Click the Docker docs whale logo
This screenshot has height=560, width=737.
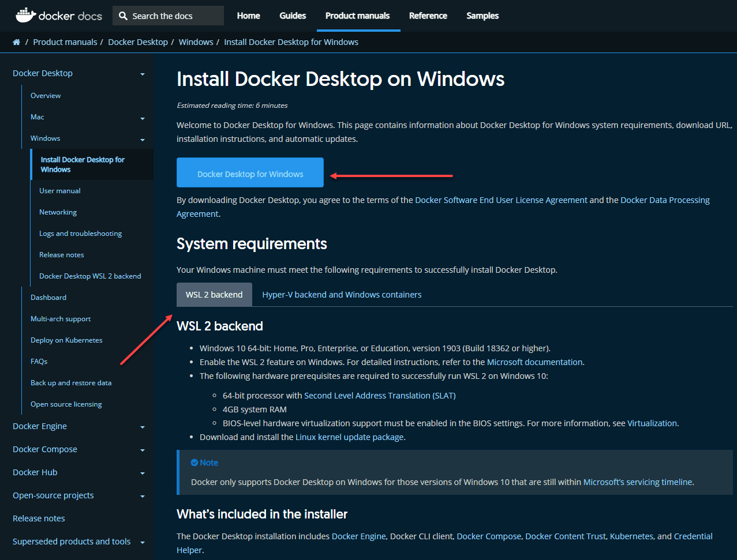point(25,16)
